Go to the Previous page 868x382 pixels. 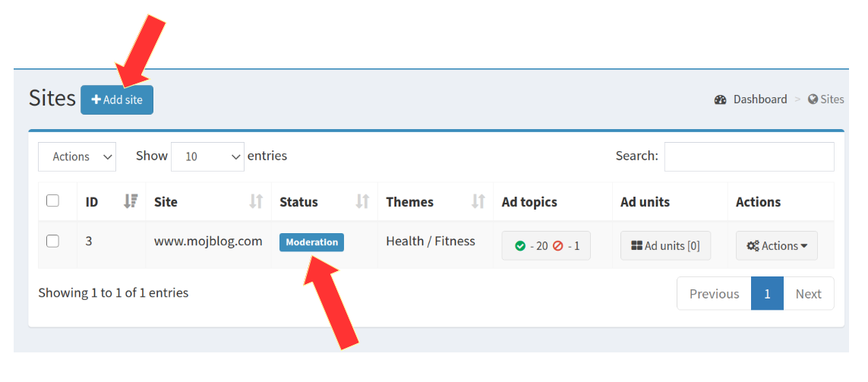[714, 293]
